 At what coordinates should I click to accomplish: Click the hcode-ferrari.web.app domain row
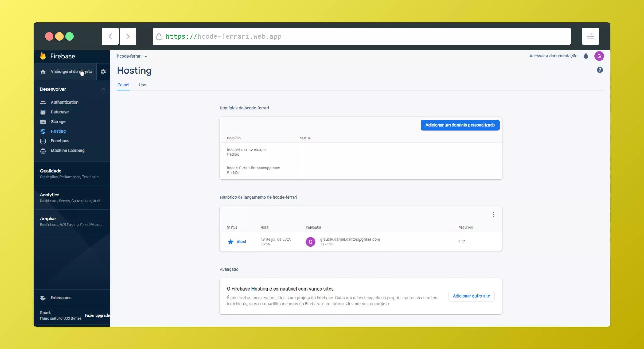(361, 152)
